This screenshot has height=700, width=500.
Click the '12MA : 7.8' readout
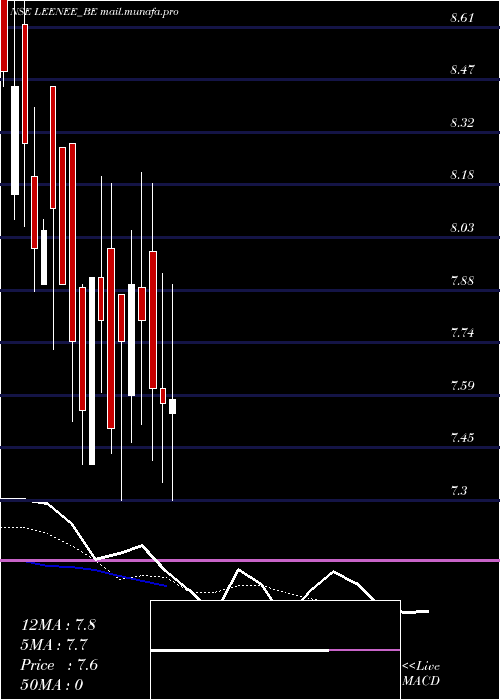pyautogui.click(x=58, y=625)
